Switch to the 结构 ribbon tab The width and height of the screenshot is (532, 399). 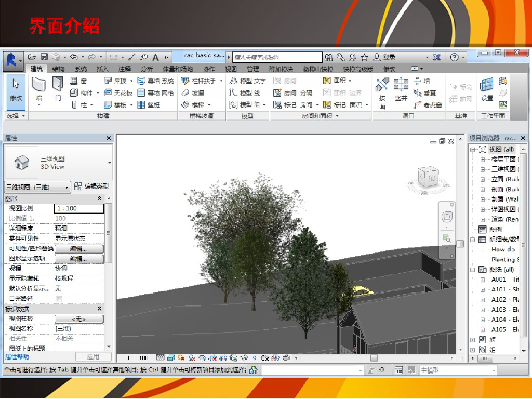58,69
